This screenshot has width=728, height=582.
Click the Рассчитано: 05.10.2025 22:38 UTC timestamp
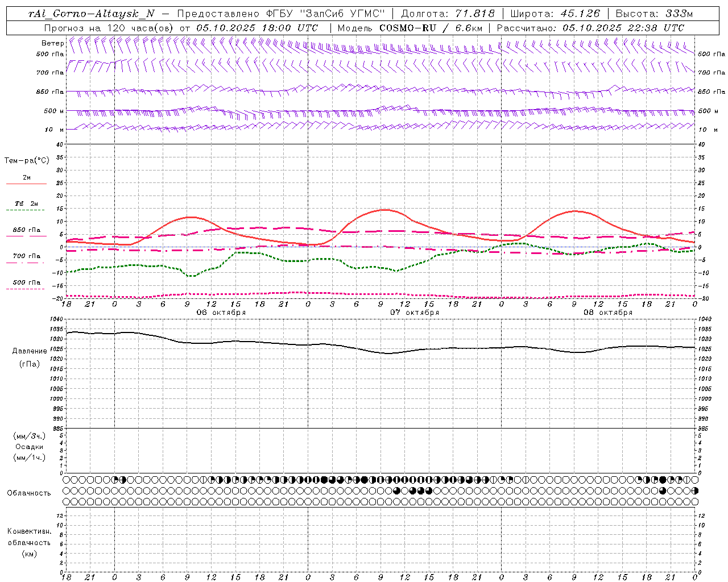590,28
